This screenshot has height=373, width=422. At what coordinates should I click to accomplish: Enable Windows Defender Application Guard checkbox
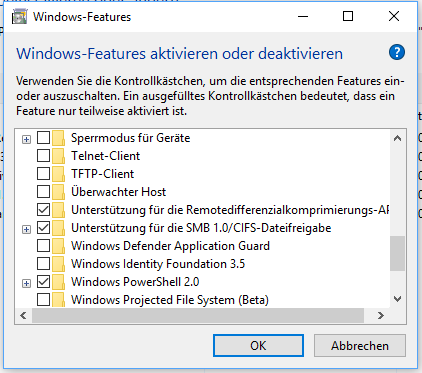coord(43,245)
